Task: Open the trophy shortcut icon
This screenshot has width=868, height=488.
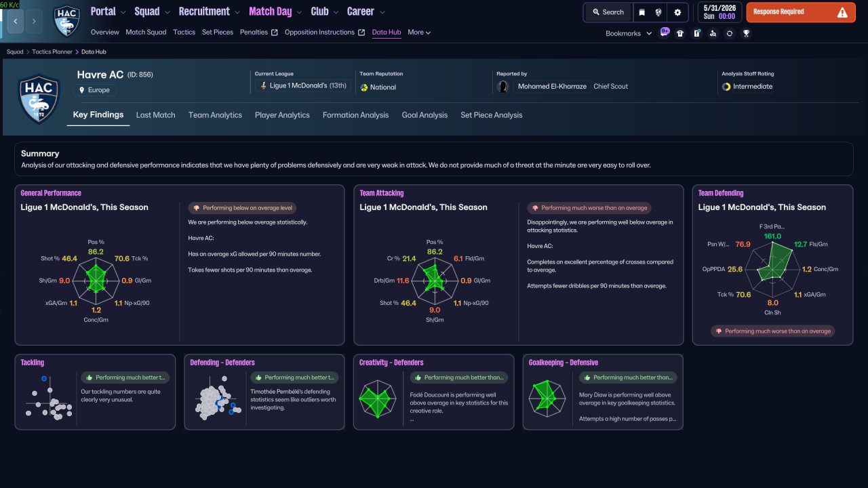Action: 746,33
